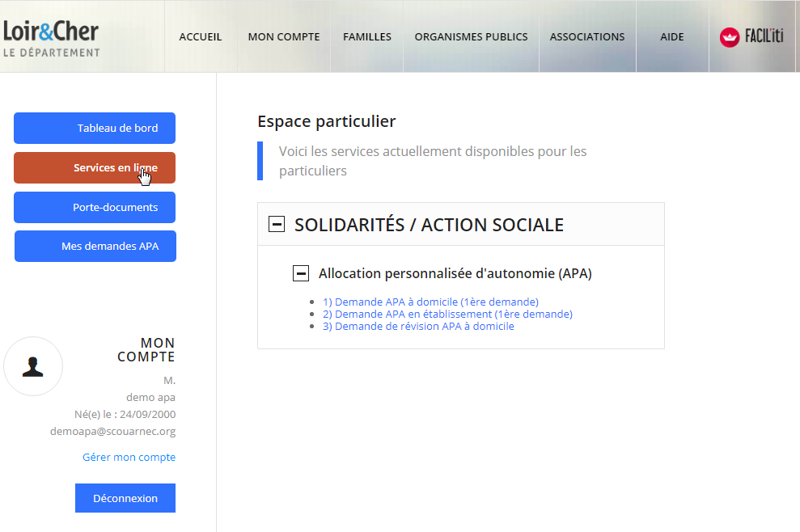Click the Loir&Cher department logo
800x532 pixels.
tap(53, 36)
